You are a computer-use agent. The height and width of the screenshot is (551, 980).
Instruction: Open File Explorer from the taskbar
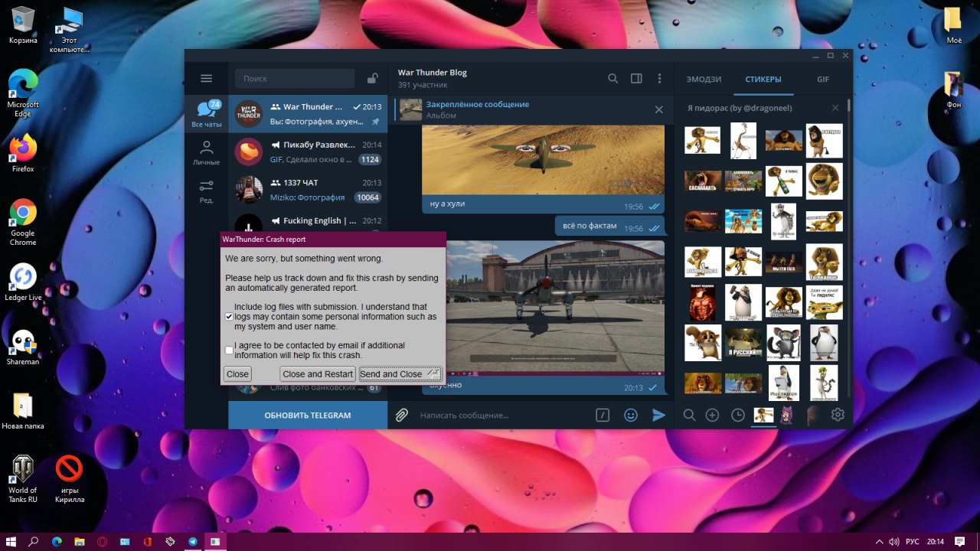79,541
